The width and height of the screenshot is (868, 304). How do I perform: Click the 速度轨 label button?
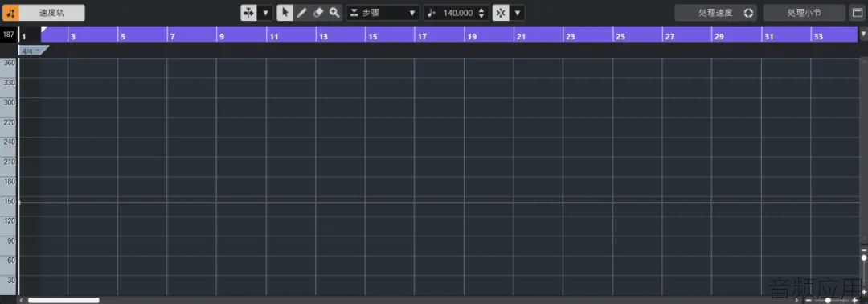pyautogui.click(x=52, y=13)
